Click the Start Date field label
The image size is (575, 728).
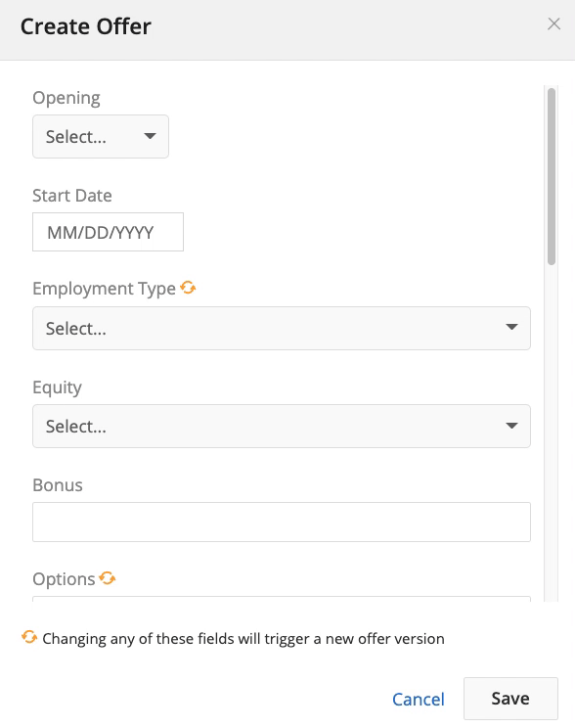click(x=72, y=196)
